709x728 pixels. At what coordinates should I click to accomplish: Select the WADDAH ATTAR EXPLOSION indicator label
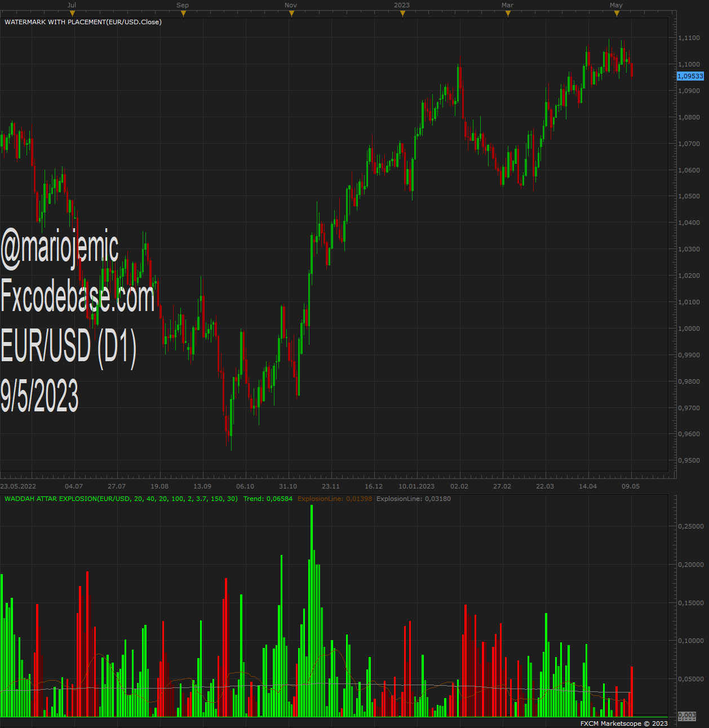pos(121,499)
